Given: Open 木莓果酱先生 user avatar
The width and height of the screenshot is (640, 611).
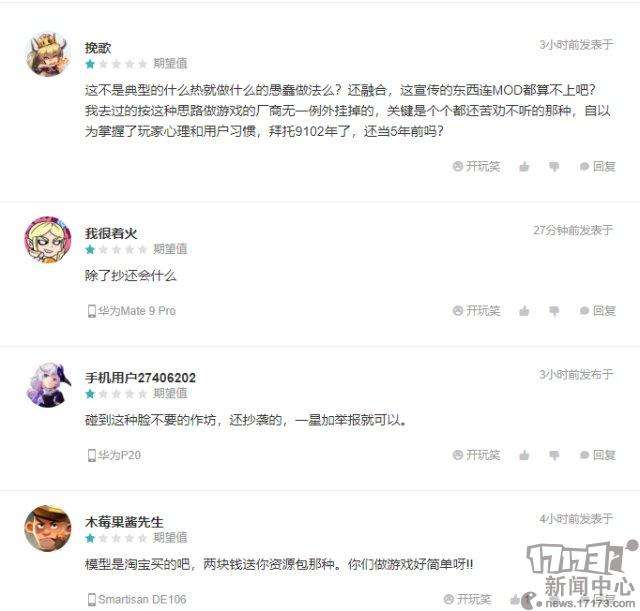Looking at the screenshot, I should pyautogui.click(x=48, y=529).
